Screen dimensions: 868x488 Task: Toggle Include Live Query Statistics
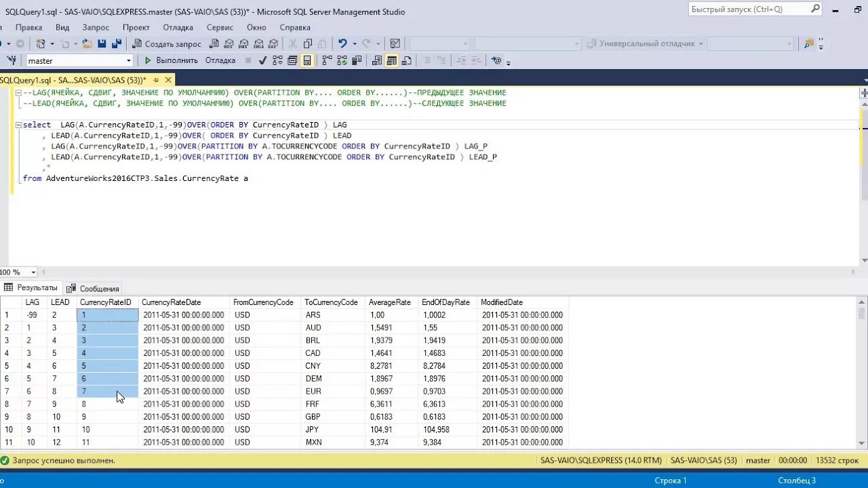pyautogui.click(x=342, y=60)
